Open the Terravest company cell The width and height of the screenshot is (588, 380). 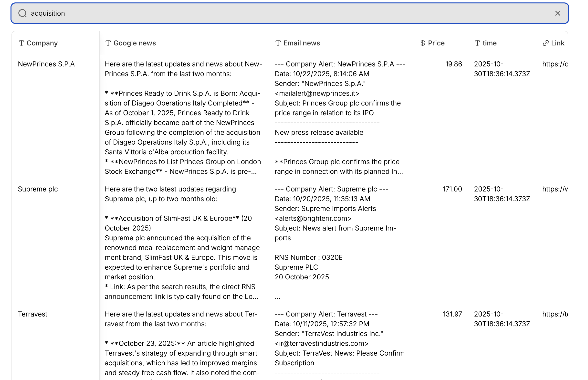pyautogui.click(x=32, y=314)
